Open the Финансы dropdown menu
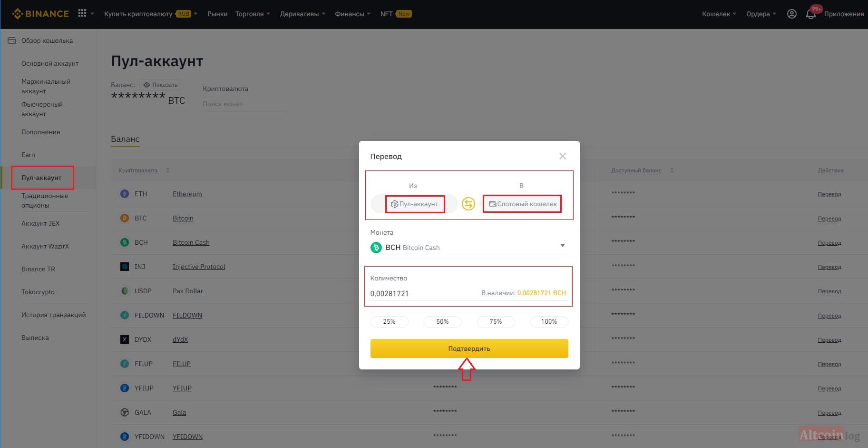Image resolution: width=868 pixels, height=448 pixels. [x=352, y=14]
